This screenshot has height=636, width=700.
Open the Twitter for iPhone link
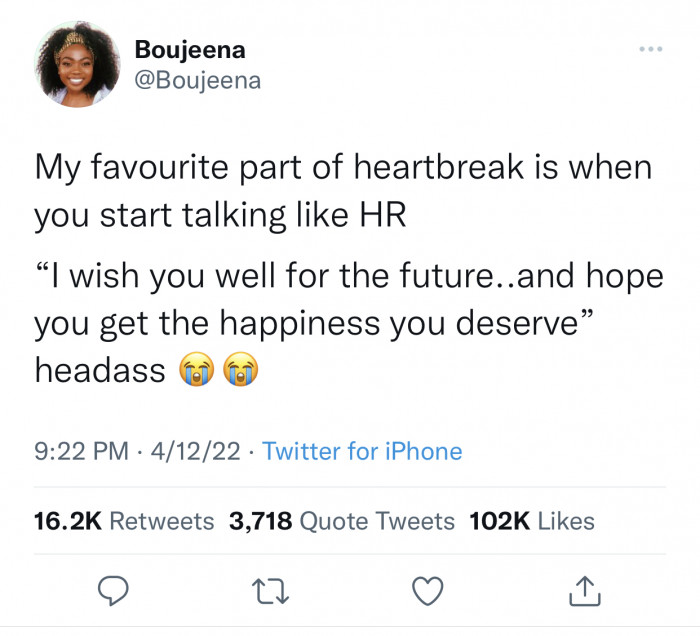point(362,451)
